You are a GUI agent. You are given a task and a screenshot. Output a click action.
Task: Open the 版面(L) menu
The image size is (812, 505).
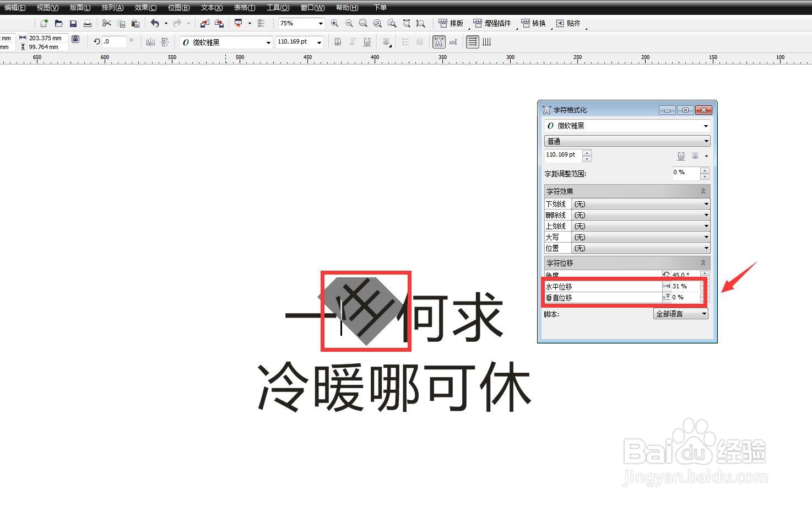80,8
